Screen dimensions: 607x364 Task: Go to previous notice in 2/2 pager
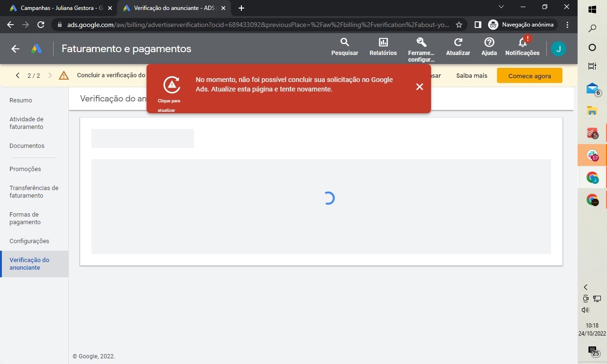click(18, 75)
